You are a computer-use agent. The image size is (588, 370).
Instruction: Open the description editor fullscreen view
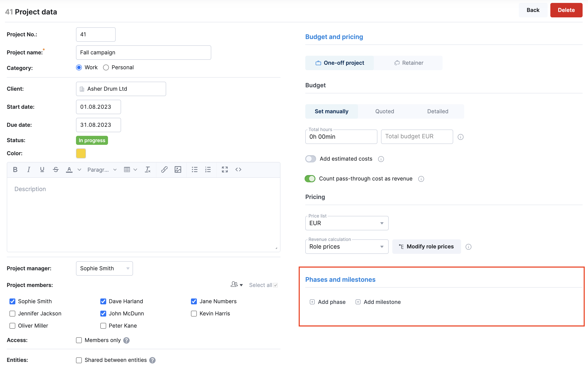coord(225,169)
